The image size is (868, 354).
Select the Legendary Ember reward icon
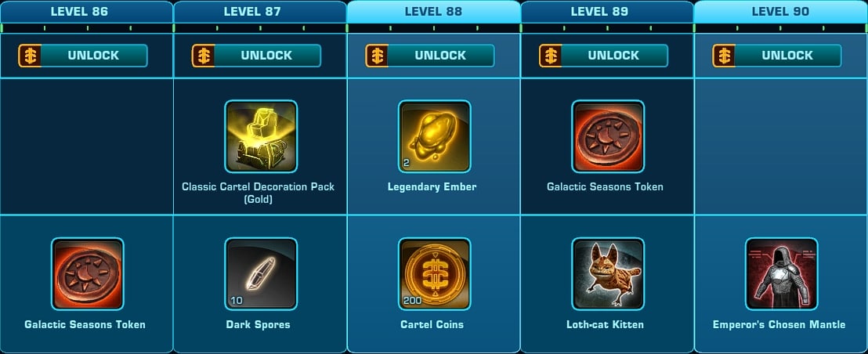(x=435, y=136)
